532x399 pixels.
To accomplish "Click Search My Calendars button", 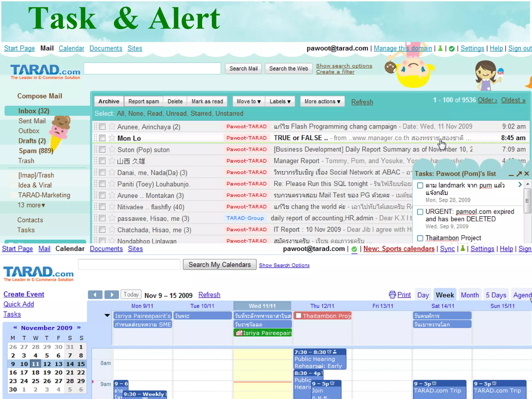I will pyautogui.click(x=220, y=264).
